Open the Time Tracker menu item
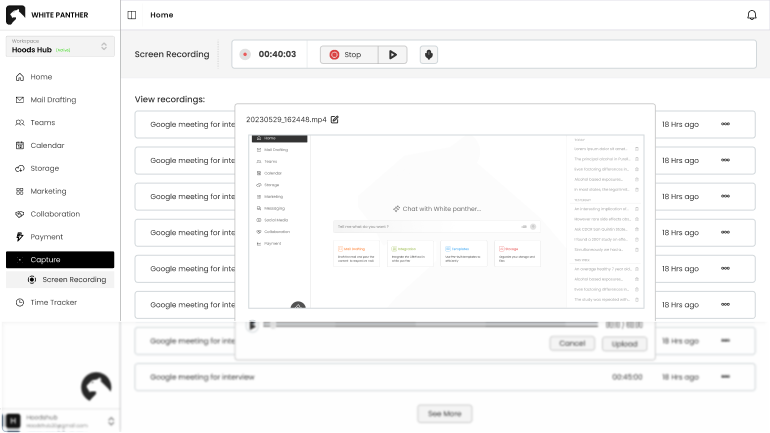Screen dimensions: 770x433 click(x=53, y=302)
